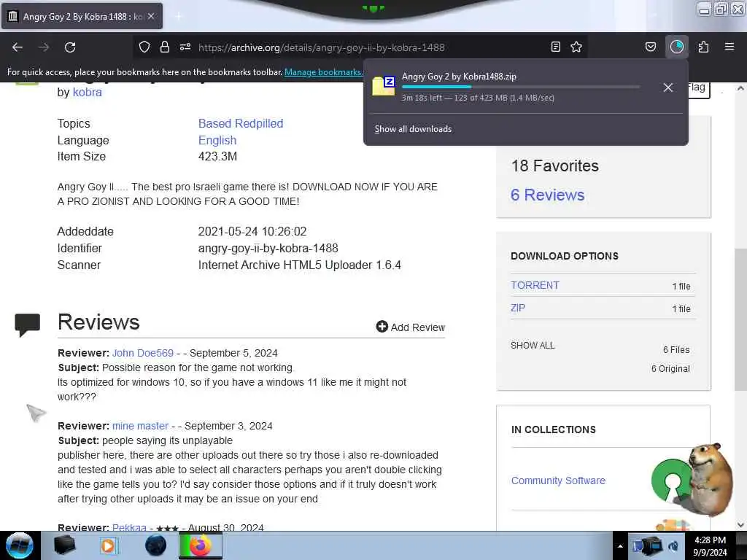Click the green collection logo thumbnail
The height and width of the screenshot is (560, 747).
[672, 481]
